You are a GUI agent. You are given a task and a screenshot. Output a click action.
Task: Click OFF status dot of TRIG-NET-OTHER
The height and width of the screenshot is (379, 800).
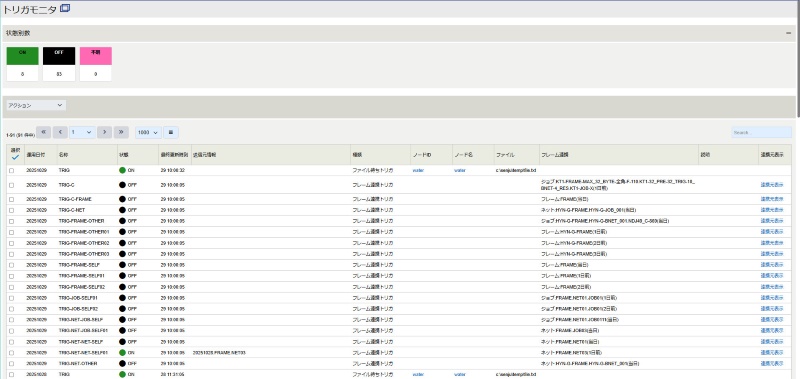pyautogui.click(x=122, y=364)
